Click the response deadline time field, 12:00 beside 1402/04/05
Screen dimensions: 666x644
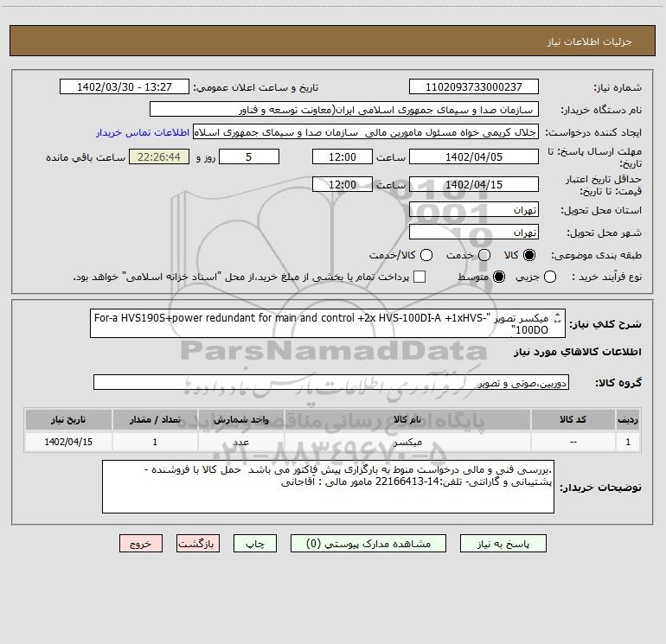pyautogui.click(x=343, y=156)
